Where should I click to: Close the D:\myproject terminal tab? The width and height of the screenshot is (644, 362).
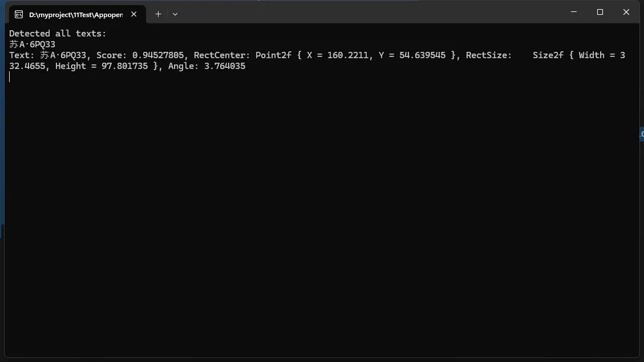(134, 14)
